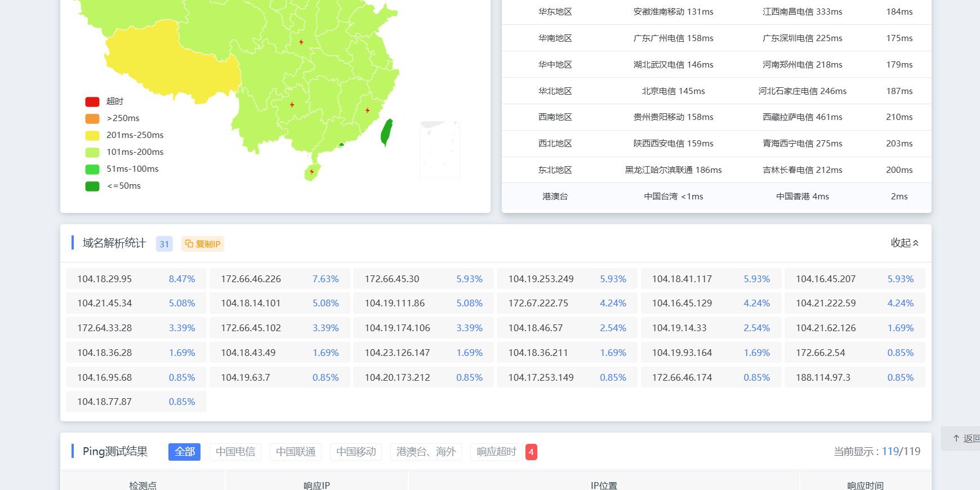
Task: Show only 中国移动 ping results
Action: [x=356, y=452]
